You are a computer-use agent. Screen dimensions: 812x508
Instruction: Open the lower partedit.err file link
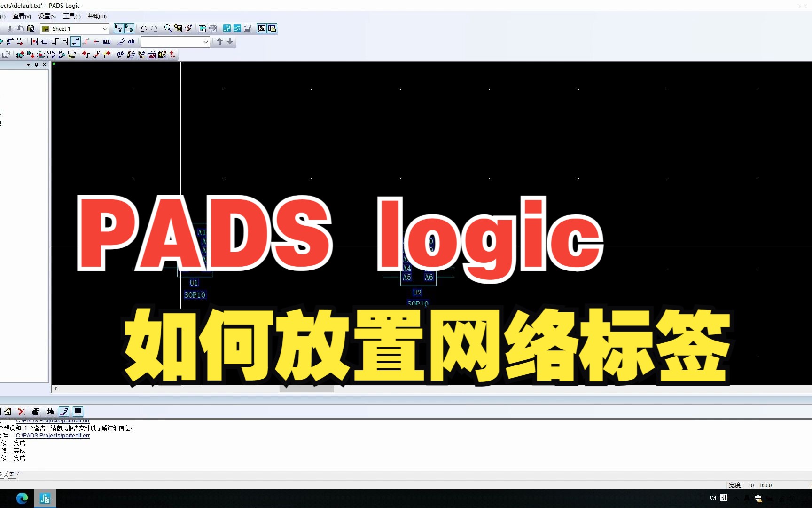53,436
